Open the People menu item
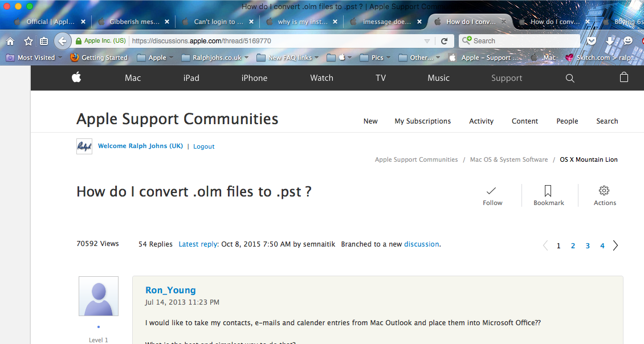Image resolution: width=644 pixels, height=344 pixels. (x=567, y=121)
